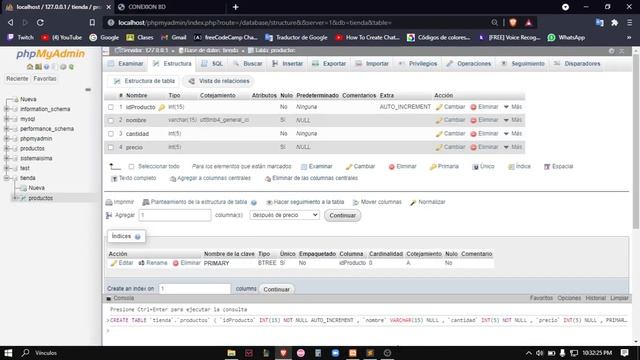
Task: Open the Más dropdown for precio
Action: (513, 147)
